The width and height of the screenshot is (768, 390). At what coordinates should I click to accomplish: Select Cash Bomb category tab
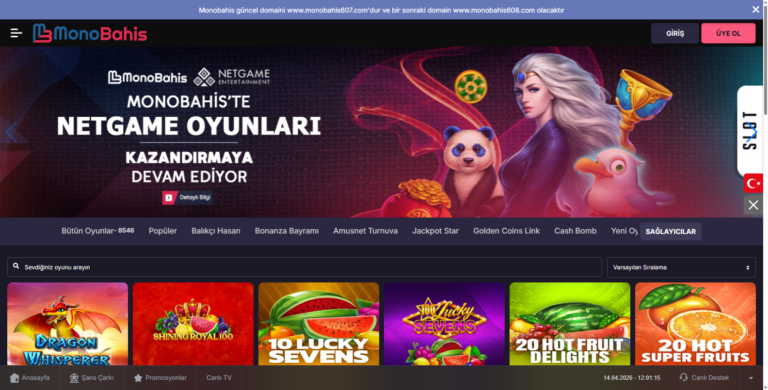tap(575, 231)
